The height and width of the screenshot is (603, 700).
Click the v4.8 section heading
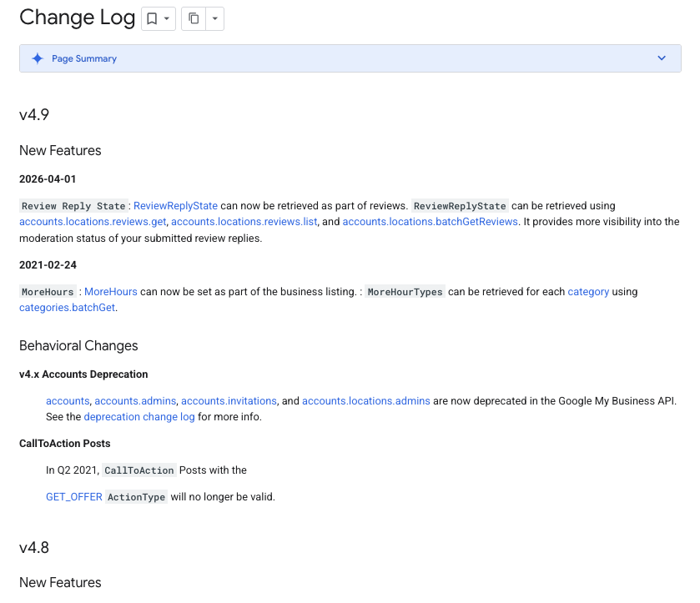34,548
